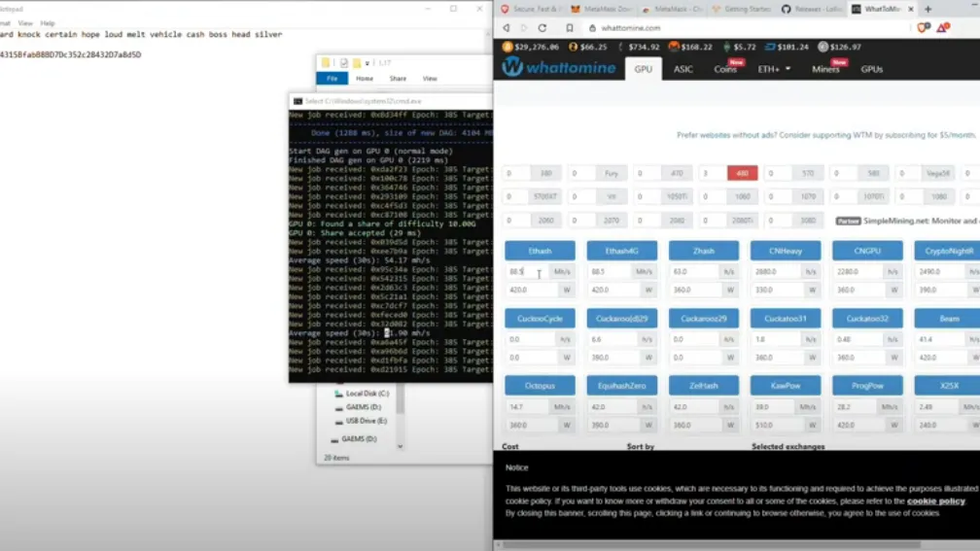The height and width of the screenshot is (551, 980).
Task: Toggle the CNHeavy algorithm button
Action: coord(786,251)
